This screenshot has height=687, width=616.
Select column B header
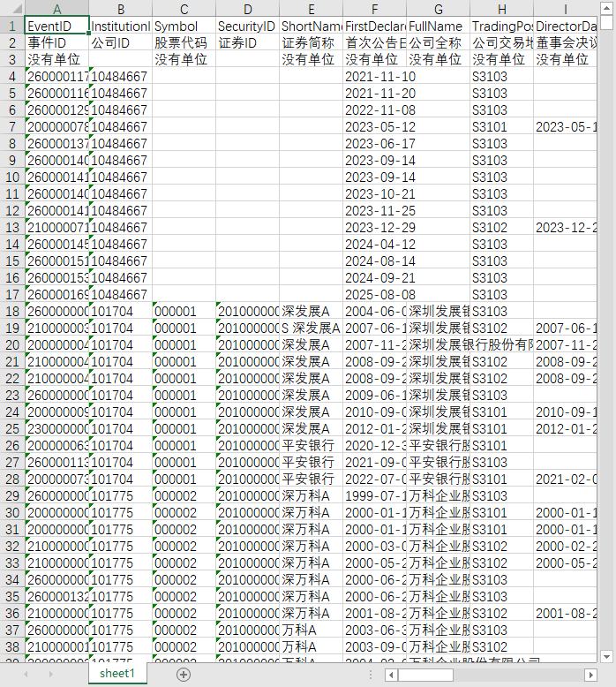(x=120, y=9)
